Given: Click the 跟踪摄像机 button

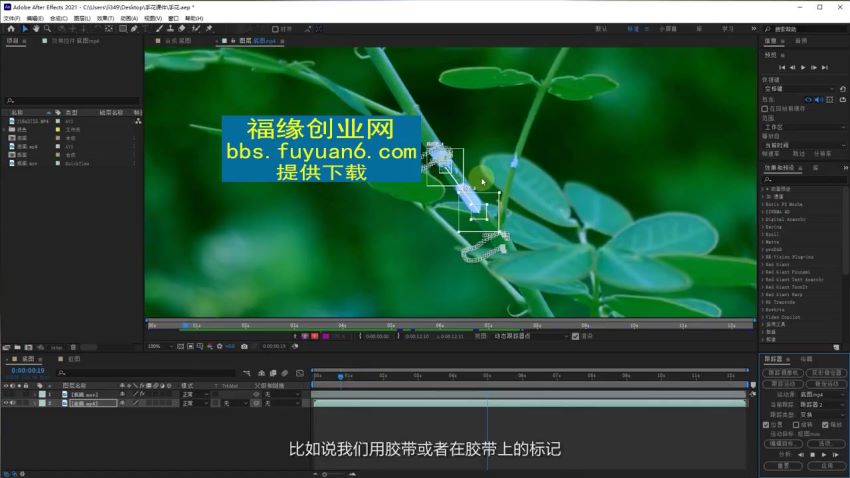Looking at the screenshot, I should point(783,373).
